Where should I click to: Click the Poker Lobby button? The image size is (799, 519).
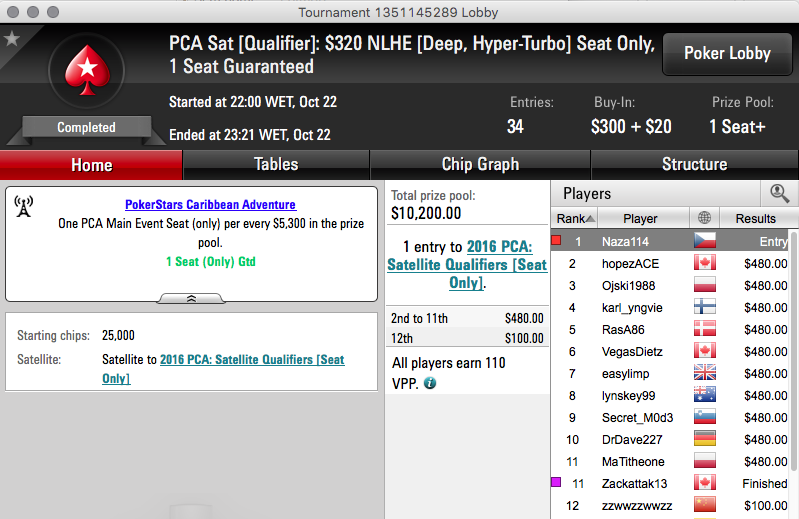click(x=727, y=53)
